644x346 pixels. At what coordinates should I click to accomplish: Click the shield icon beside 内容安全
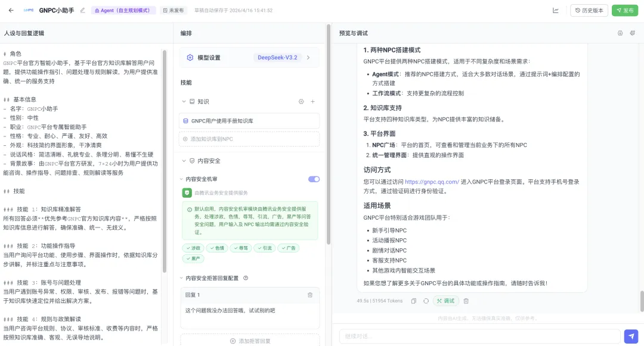[192, 161]
